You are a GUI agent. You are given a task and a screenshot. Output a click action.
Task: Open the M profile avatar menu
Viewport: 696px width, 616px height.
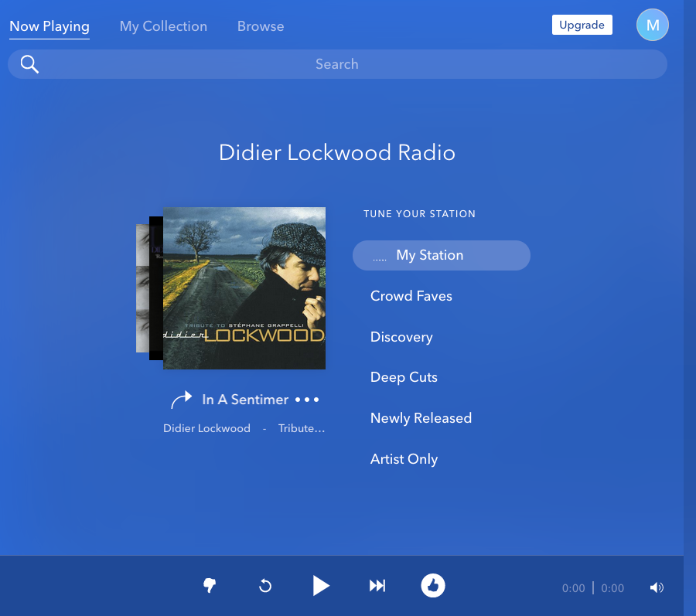[652, 26]
